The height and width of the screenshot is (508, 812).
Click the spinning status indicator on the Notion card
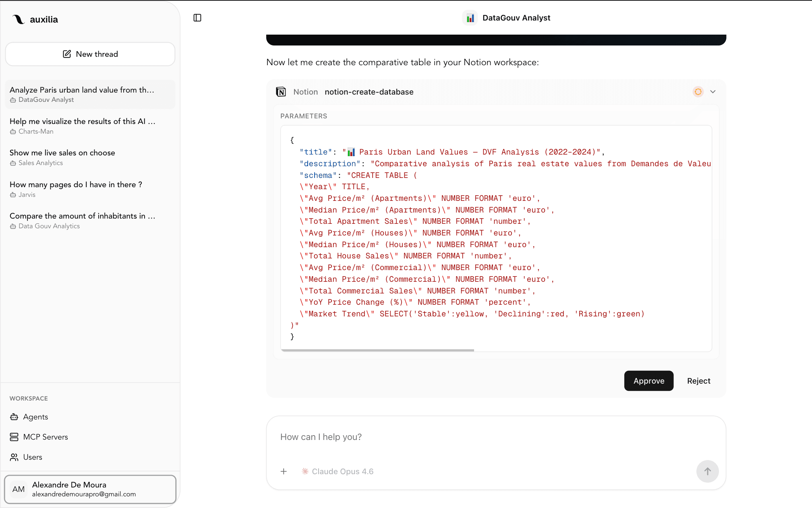(698, 91)
